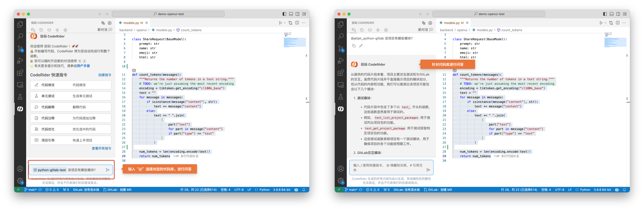Change Python language mode in left status bar

point(265,190)
